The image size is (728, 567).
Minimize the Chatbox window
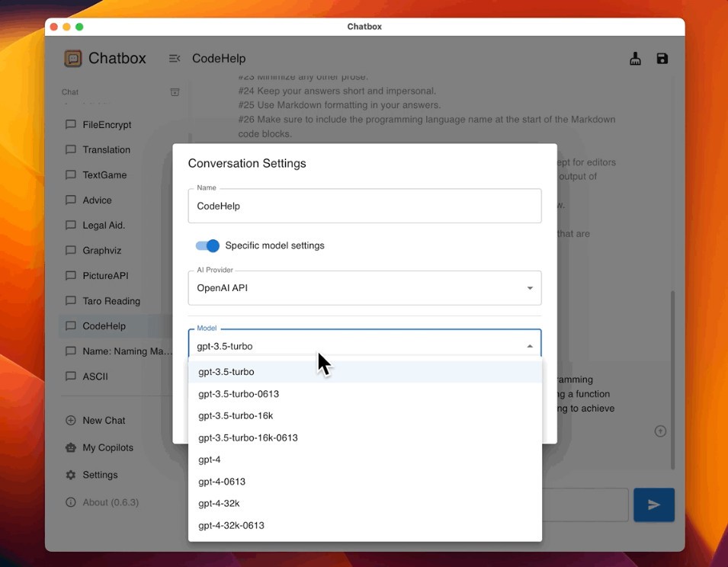point(66,27)
